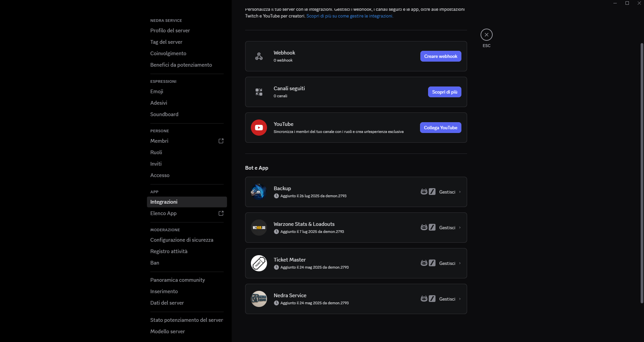Screen dimensions: 644x342
Task: Select Configurazione di sicurezza
Action: tap(182, 240)
